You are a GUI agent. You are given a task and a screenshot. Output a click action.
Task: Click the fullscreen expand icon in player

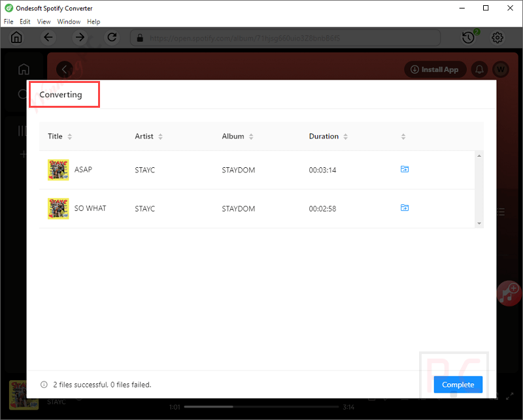(x=509, y=396)
